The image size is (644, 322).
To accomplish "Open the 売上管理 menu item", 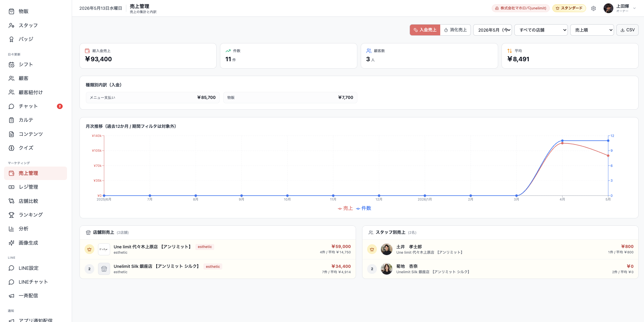I will [36, 173].
